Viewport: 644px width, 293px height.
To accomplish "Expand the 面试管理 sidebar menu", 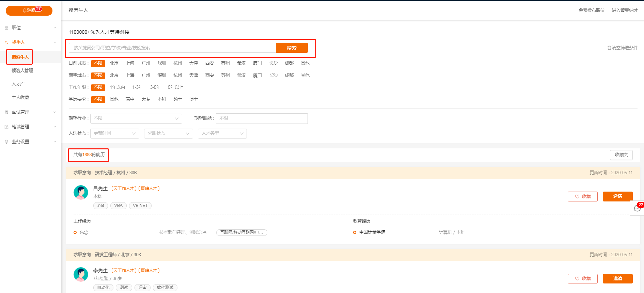I will (x=31, y=112).
